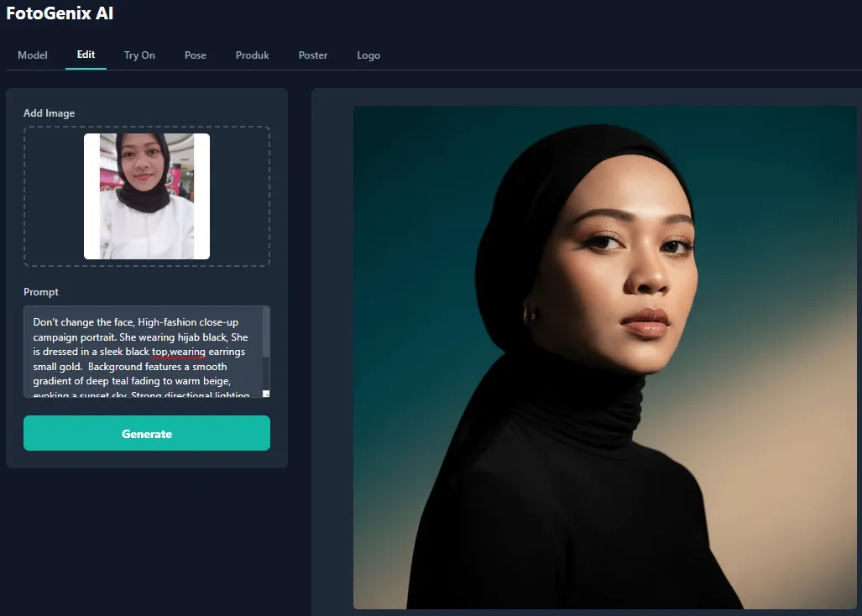
Task: Open the Produk tab
Action: [252, 55]
